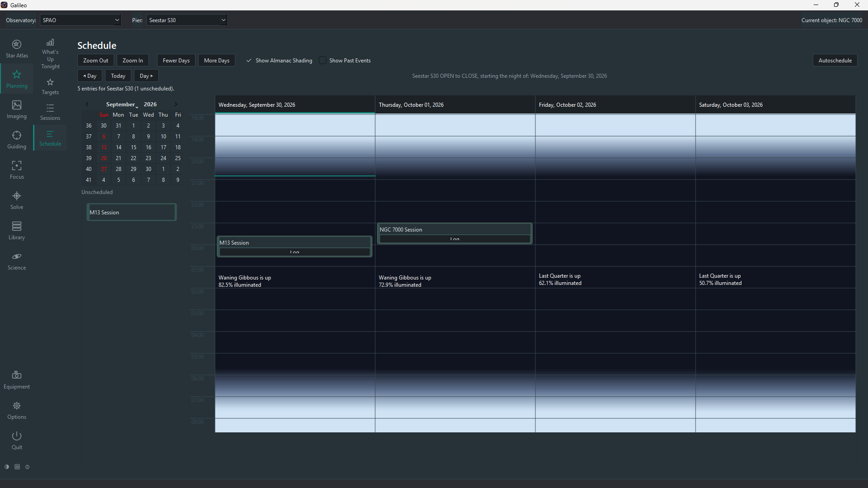
Task: Open What's Up Tonight panel
Action: point(50,54)
